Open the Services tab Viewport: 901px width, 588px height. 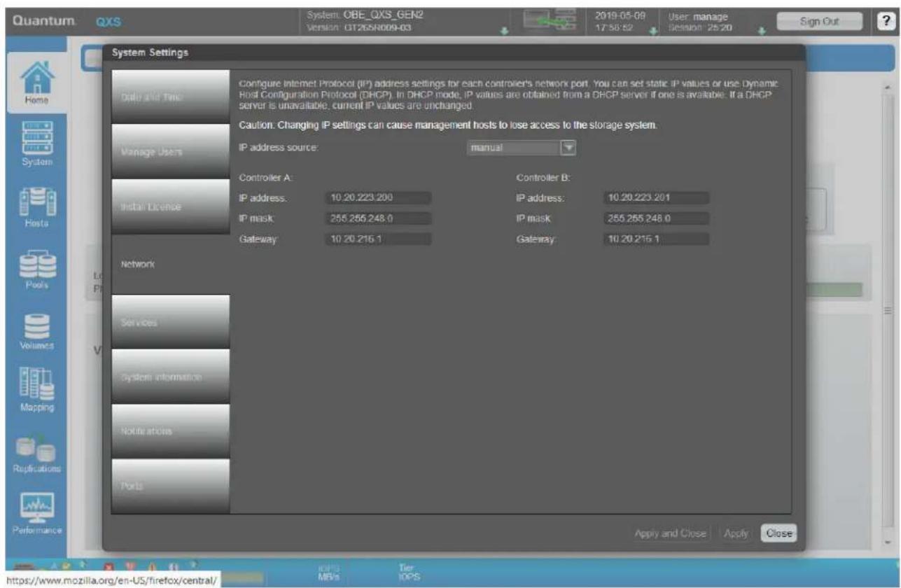point(170,322)
